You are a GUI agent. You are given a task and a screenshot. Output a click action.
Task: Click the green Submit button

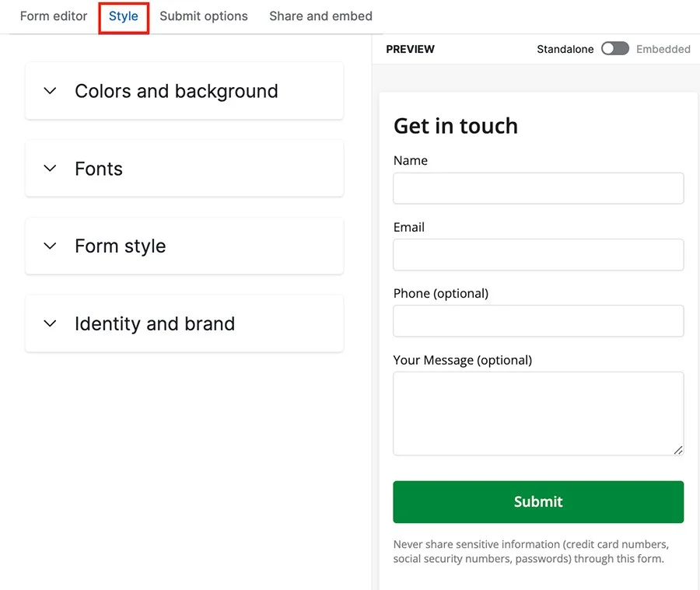tap(538, 502)
